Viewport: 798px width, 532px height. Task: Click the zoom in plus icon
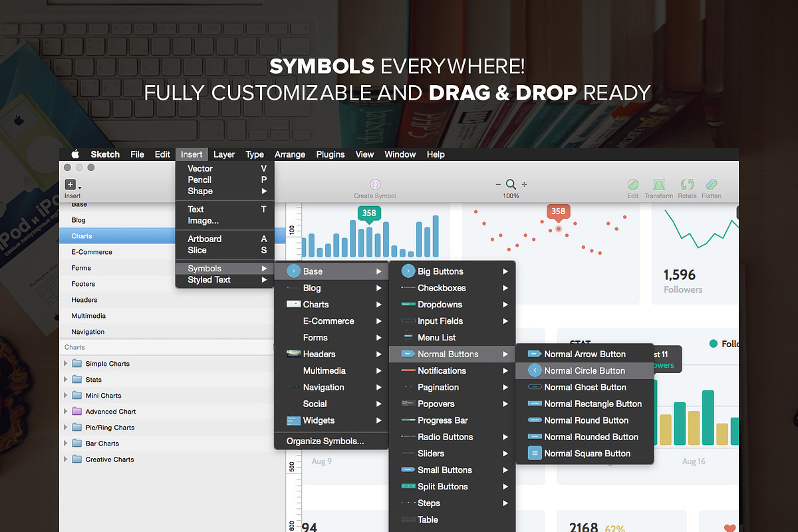coord(524,184)
